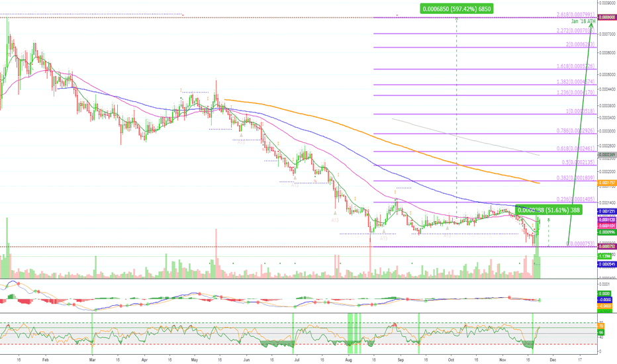Click the 0.0007000 price scale tick

click(607, 34)
